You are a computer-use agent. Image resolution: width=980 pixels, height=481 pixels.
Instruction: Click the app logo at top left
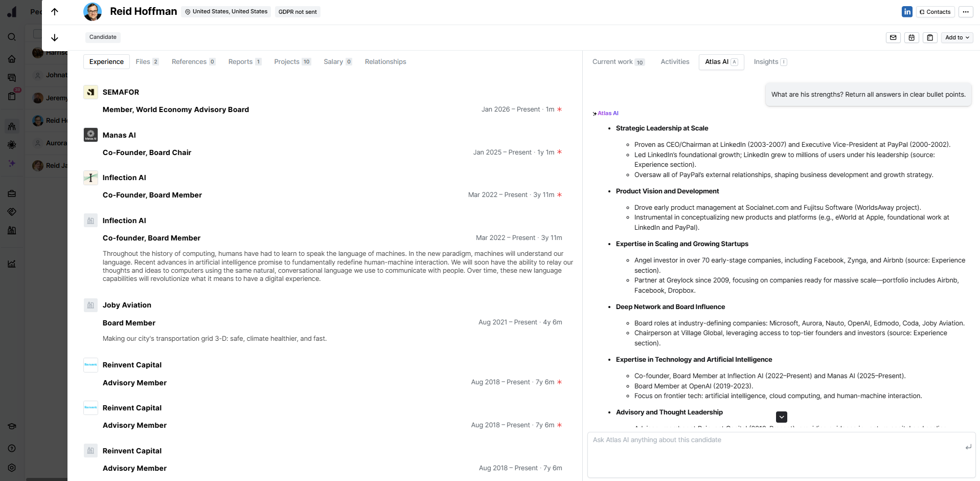point(12,12)
